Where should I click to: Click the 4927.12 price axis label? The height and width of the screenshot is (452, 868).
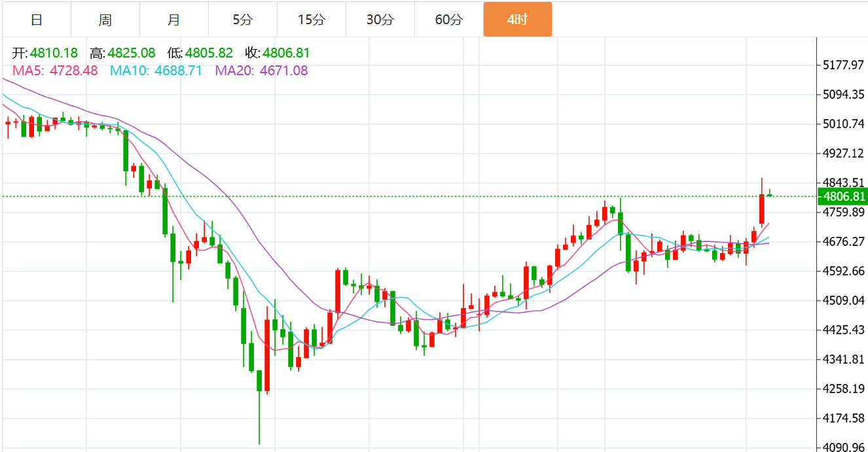pos(844,153)
